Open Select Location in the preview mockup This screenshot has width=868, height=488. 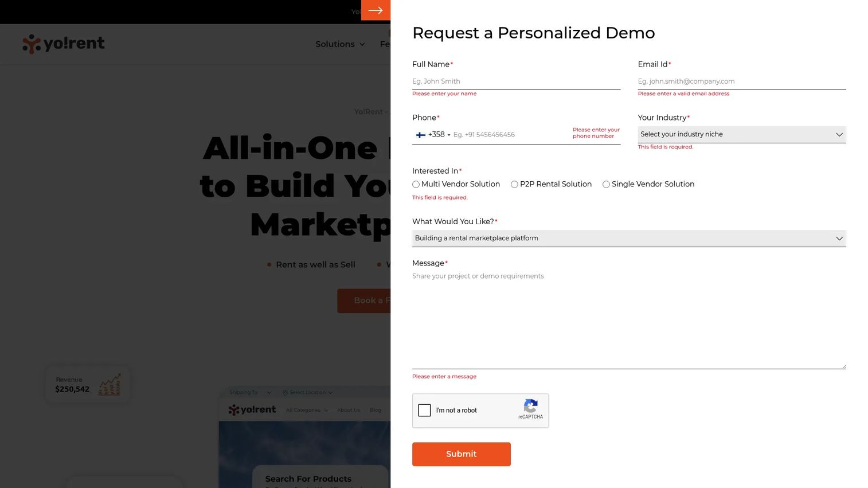tap(308, 393)
